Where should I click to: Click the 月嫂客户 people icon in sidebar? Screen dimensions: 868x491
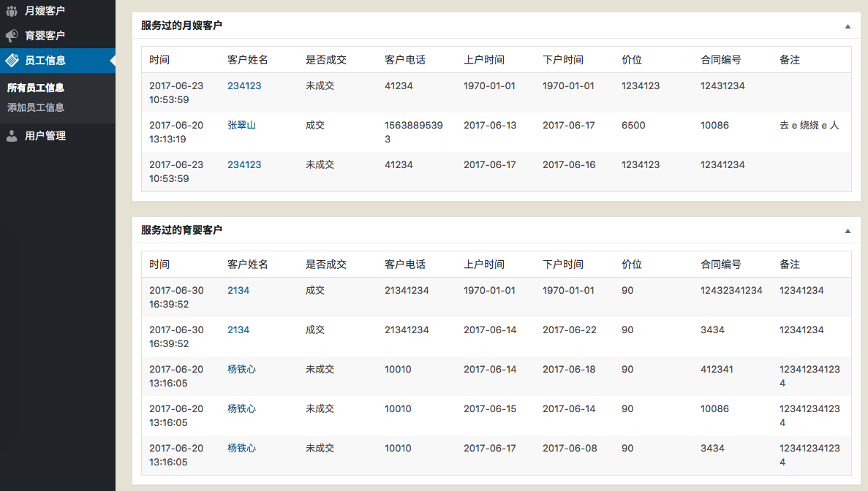(10, 10)
